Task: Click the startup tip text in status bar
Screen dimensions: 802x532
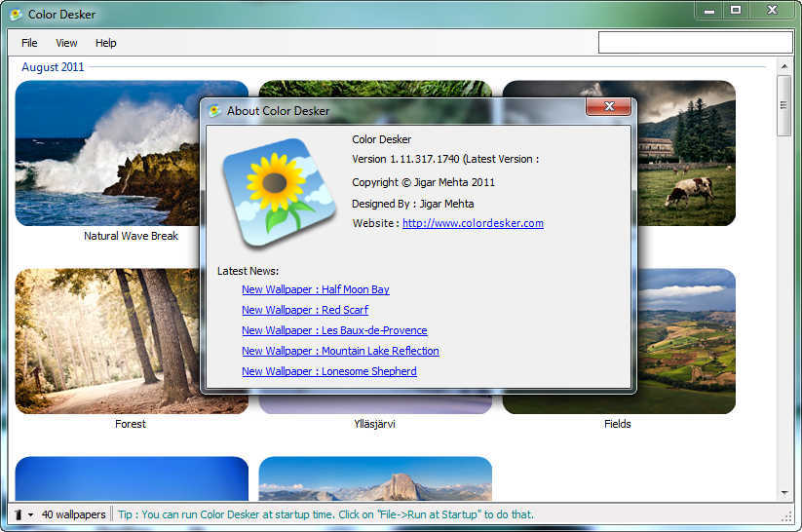Action: point(325,514)
